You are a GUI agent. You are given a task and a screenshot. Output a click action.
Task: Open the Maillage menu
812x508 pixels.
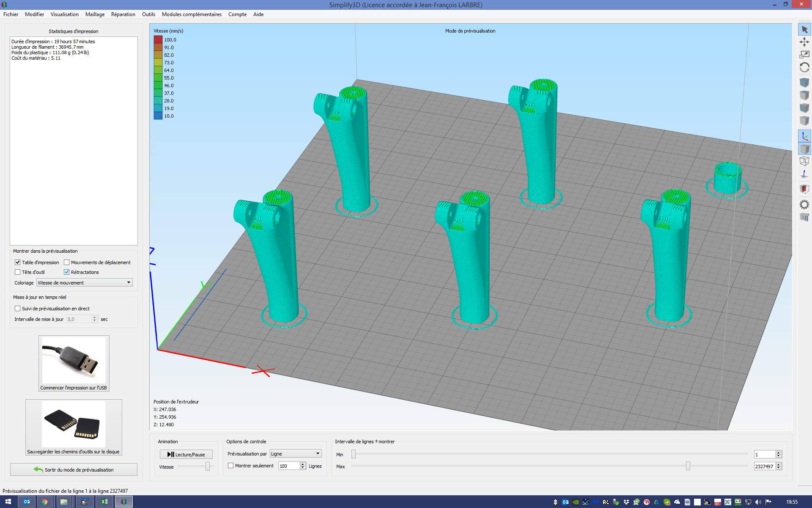click(95, 14)
